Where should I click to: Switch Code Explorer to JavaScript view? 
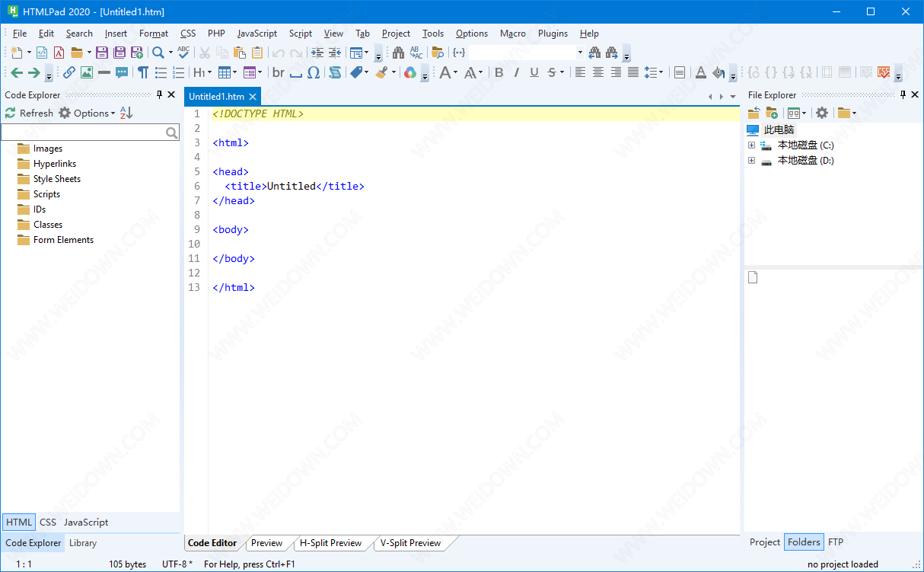point(86,522)
